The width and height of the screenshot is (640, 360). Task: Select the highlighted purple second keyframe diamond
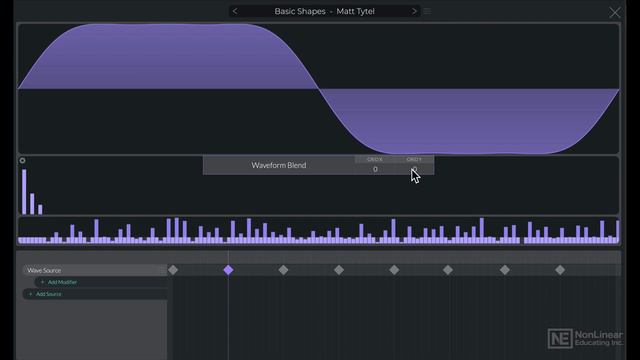point(229,270)
